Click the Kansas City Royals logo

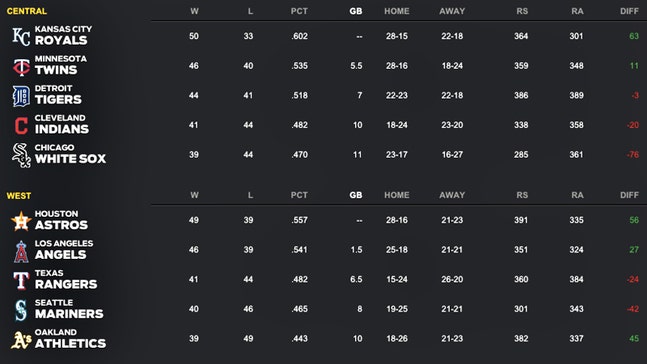(21, 36)
